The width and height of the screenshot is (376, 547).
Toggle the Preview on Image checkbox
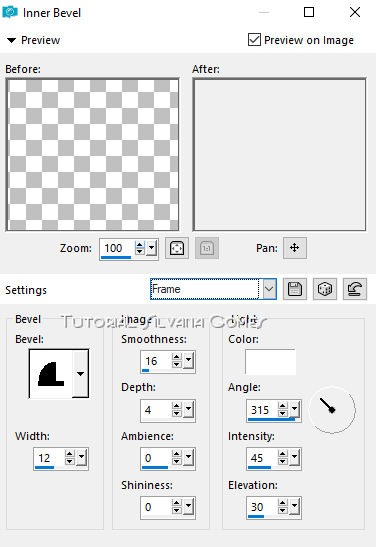(254, 40)
